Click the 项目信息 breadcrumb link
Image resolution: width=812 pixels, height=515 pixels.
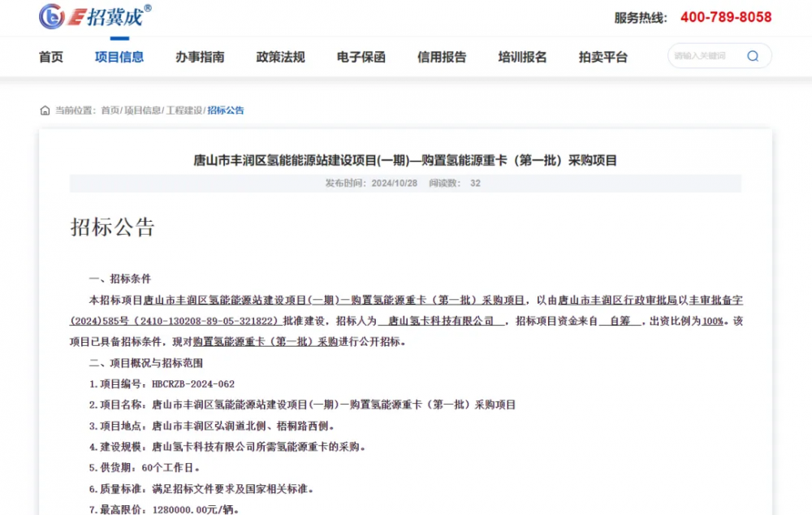coord(142,110)
